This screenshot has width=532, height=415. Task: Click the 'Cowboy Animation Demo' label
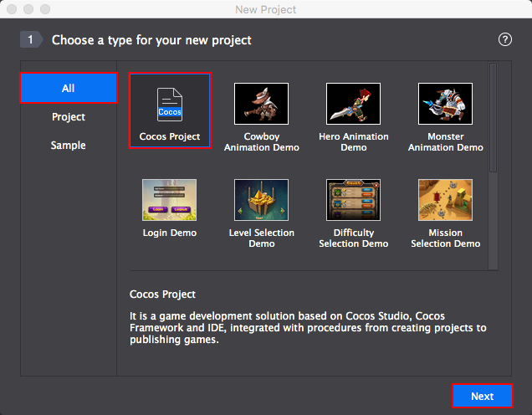coord(262,142)
